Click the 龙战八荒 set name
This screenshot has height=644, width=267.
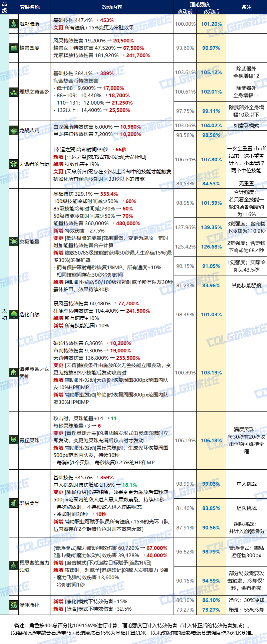point(29,130)
